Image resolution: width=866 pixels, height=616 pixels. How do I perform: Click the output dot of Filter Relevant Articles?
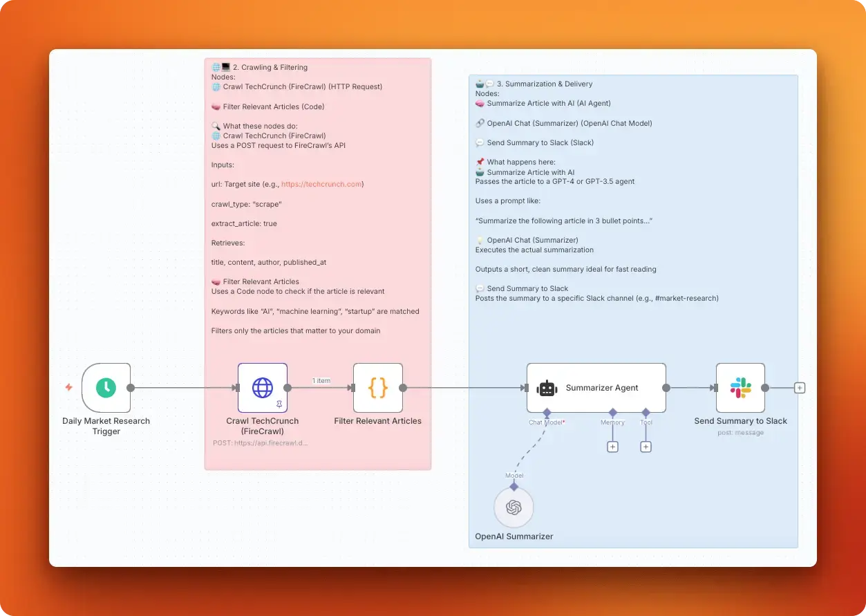pyautogui.click(x=403, y=387)
